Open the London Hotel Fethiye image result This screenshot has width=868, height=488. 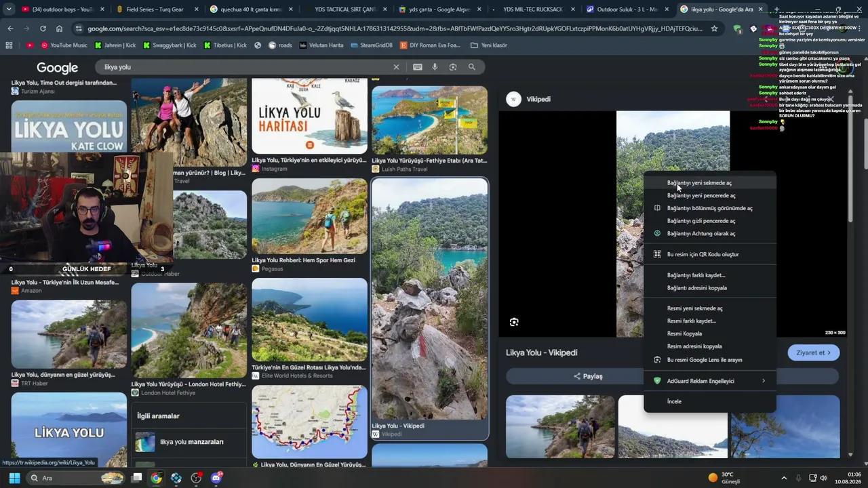tap(189, 331)
